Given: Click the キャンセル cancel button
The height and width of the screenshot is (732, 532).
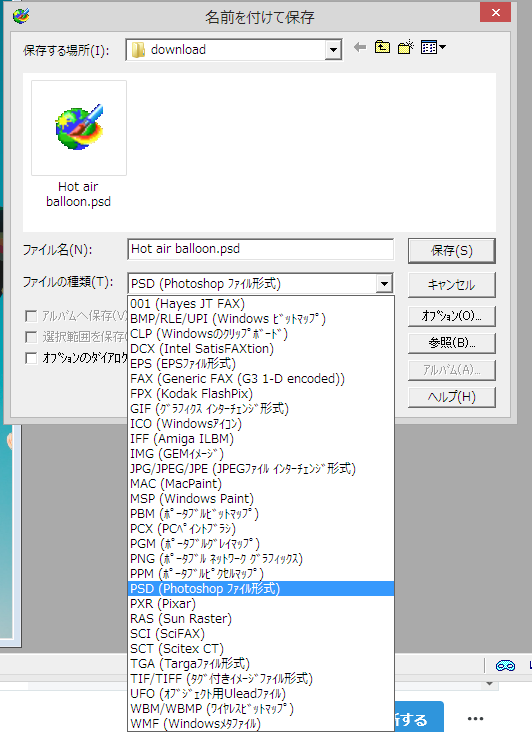Looking at the screenshot, I should point(451,284).
